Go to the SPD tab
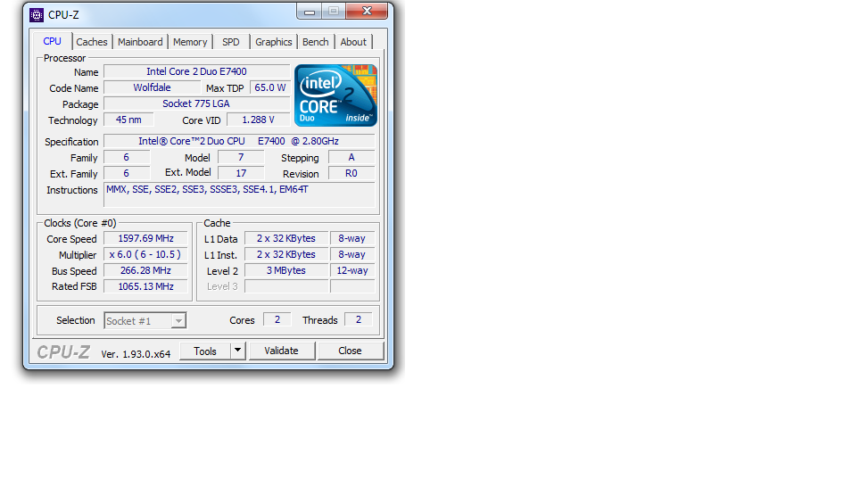The image size is (852, 504). (231, 42)
